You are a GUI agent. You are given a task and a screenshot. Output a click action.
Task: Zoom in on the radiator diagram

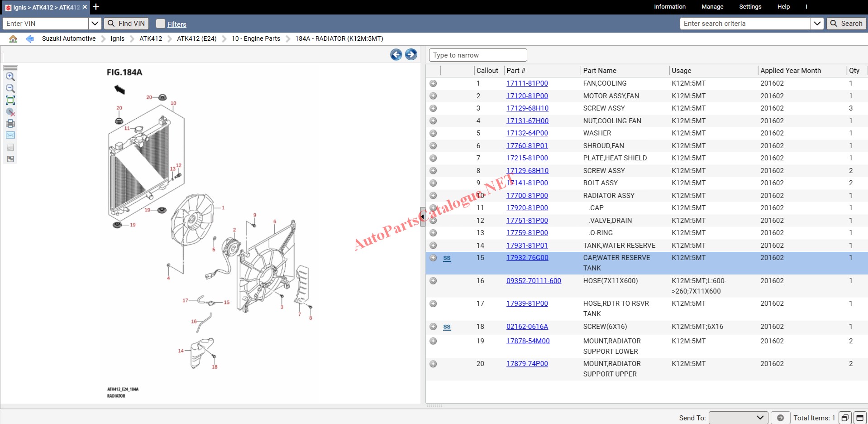tap(10, 77)
